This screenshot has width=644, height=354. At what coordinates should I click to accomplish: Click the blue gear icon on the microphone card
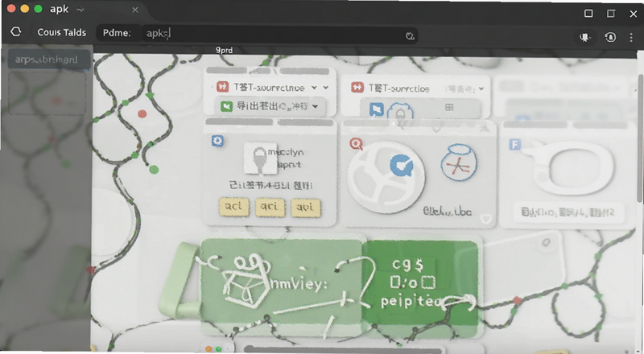(217, 141)
